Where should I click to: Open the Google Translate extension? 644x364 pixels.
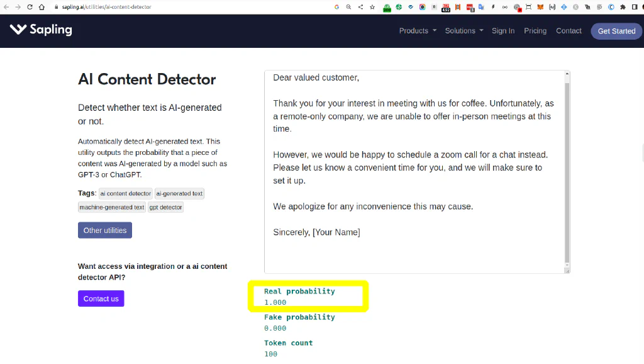point(481,7)
